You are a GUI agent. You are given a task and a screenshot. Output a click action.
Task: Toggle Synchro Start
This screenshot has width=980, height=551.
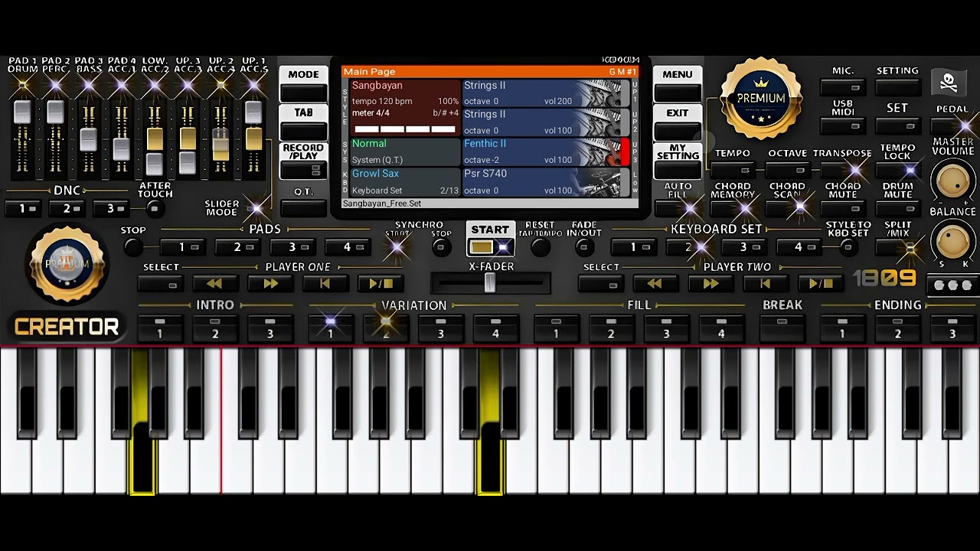pos(397,247)
